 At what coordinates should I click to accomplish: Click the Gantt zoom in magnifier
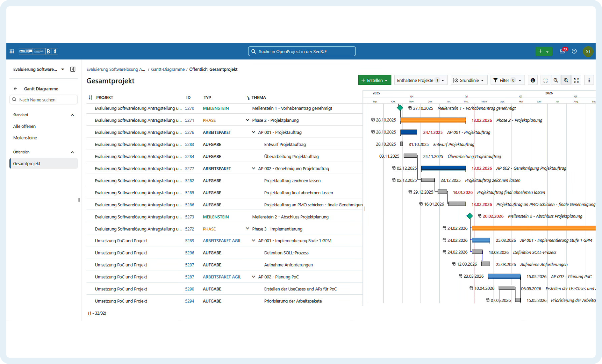pos(566,81)
